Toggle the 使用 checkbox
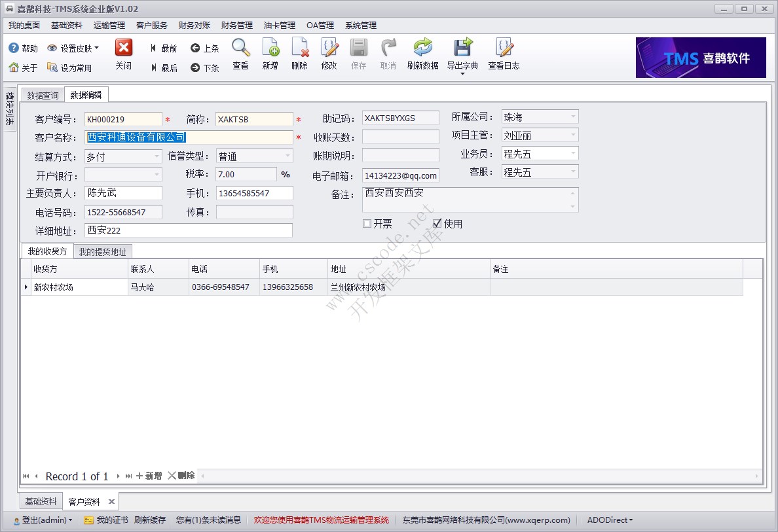 [437, 224]
